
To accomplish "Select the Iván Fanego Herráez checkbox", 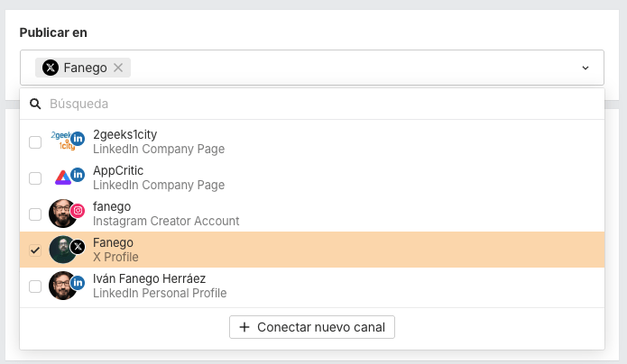I will click(35, 287).
